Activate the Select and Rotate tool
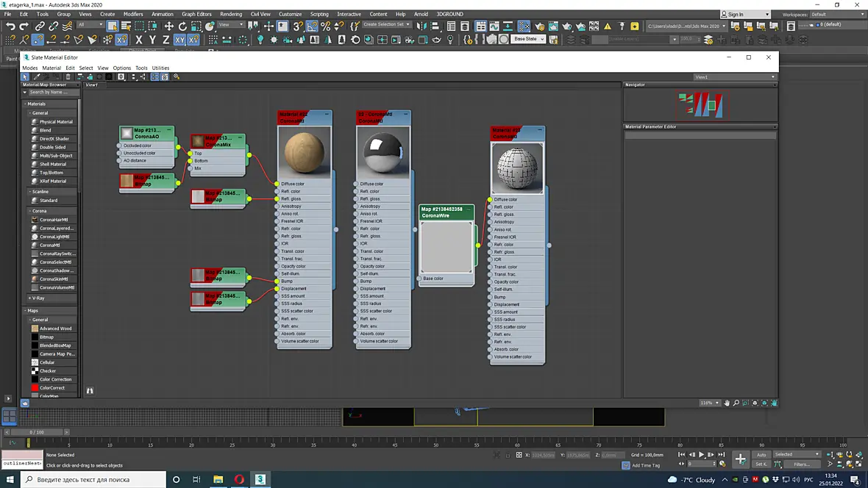Screen dimensions: 868x488 (182, 26)
